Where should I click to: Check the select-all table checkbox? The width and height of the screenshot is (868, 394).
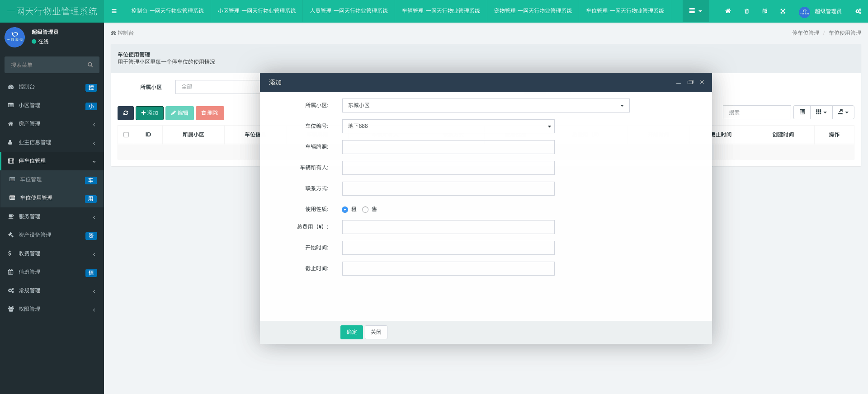coord(126,135)
